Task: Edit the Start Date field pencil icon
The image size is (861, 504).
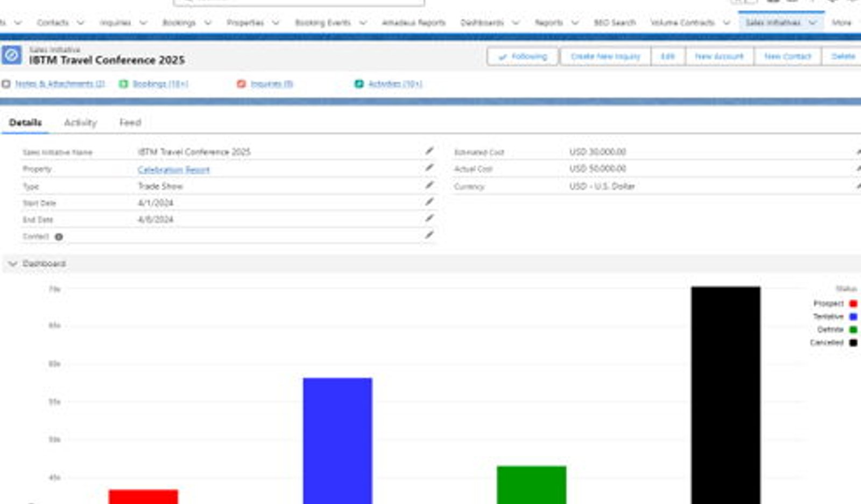Action: point(429,202)
